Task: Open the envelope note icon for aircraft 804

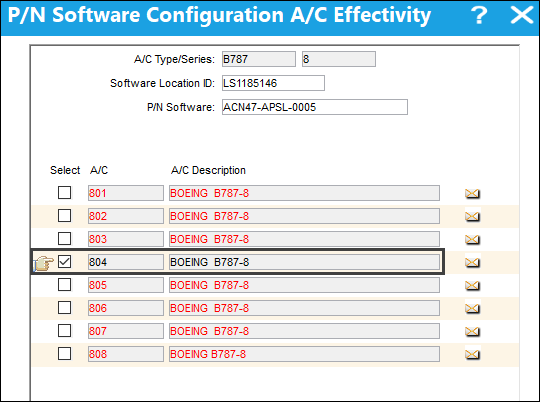Action: pos(472,262)
